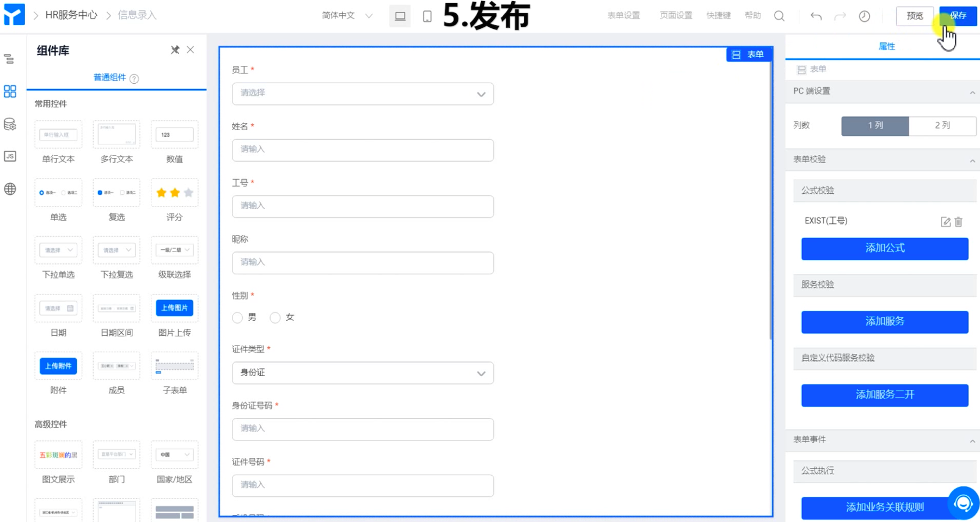This screenshot has height=522, width=980.
Task: Open the JS action panel icon
Action: point(10,156)
